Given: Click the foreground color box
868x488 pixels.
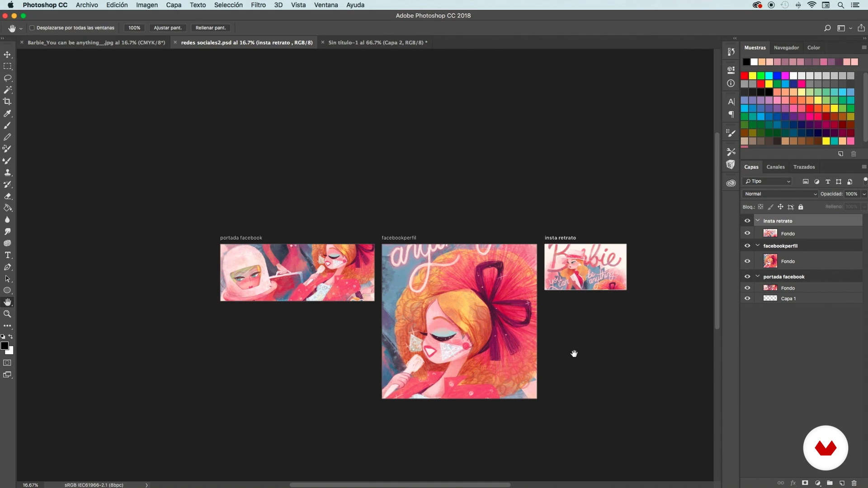Looking at the screenshot, I should pos(5,346).
